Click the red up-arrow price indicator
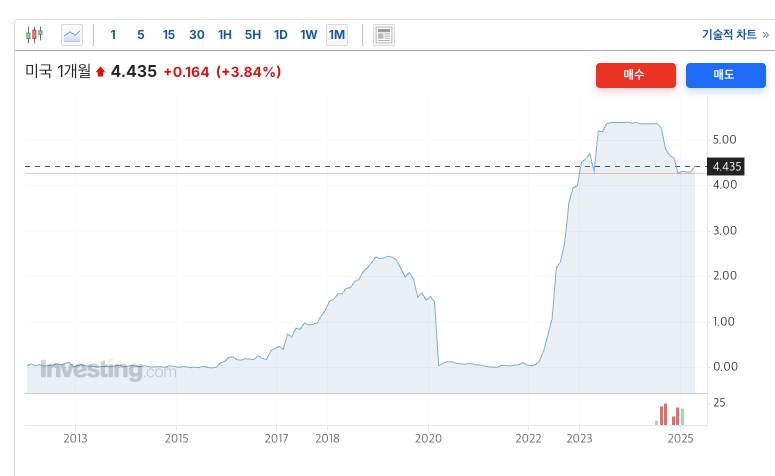The width and height of the screenshot is (775, 476). tap(100, 72)
